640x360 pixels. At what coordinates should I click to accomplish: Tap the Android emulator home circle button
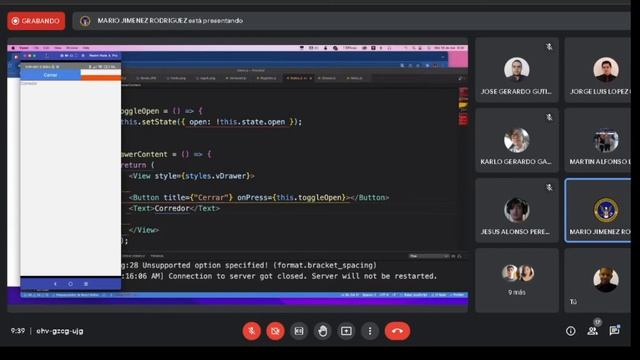(70, 284)
